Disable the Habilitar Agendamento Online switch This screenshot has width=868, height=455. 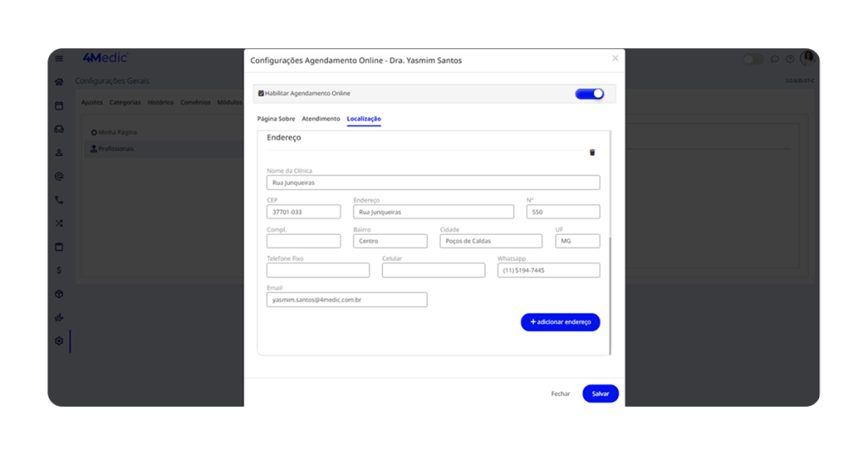pos(589,93)
